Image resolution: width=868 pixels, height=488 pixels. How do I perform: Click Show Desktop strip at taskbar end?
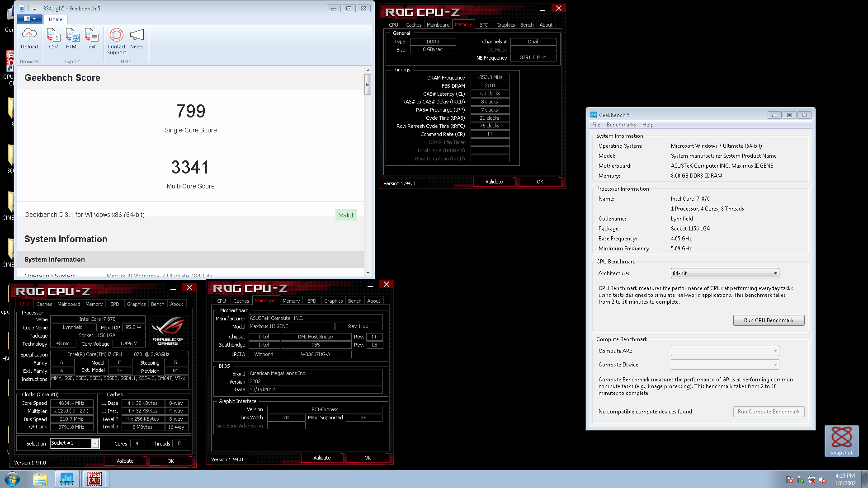click(865, 479)
